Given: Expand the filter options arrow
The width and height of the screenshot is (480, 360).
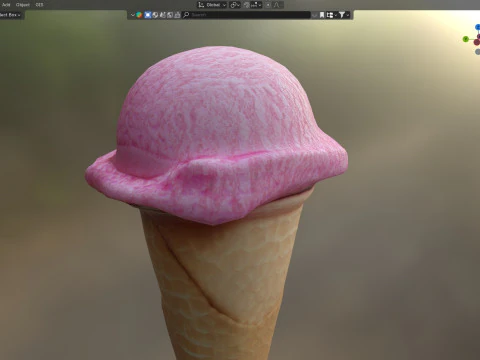Looking at the screenshot, I should pos(348,15).
